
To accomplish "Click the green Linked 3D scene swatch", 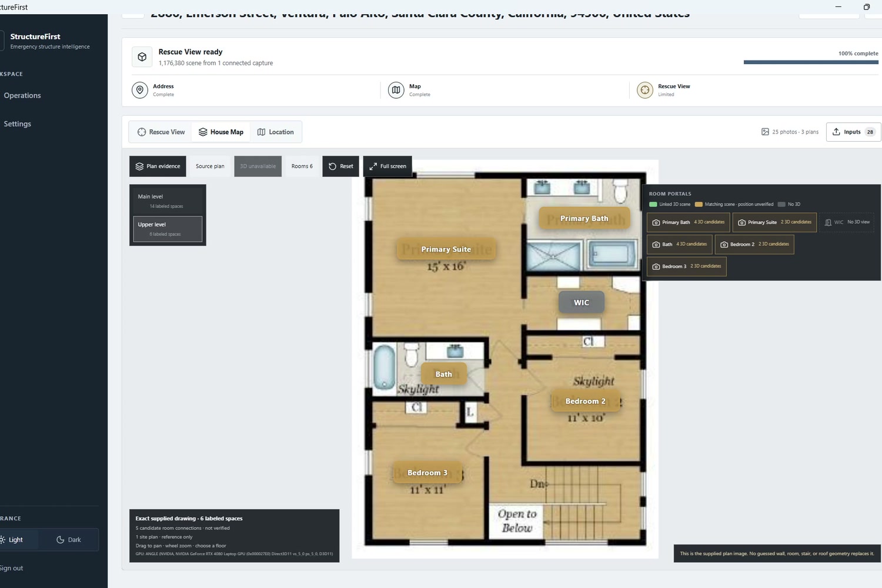I will [x=653, y=205].
